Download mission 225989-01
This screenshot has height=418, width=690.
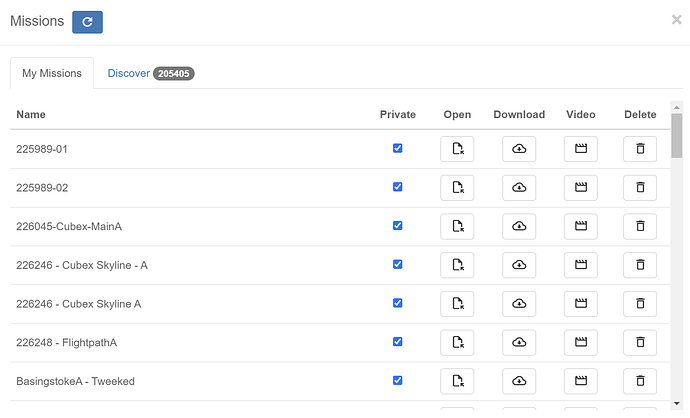tap(519, 149)
